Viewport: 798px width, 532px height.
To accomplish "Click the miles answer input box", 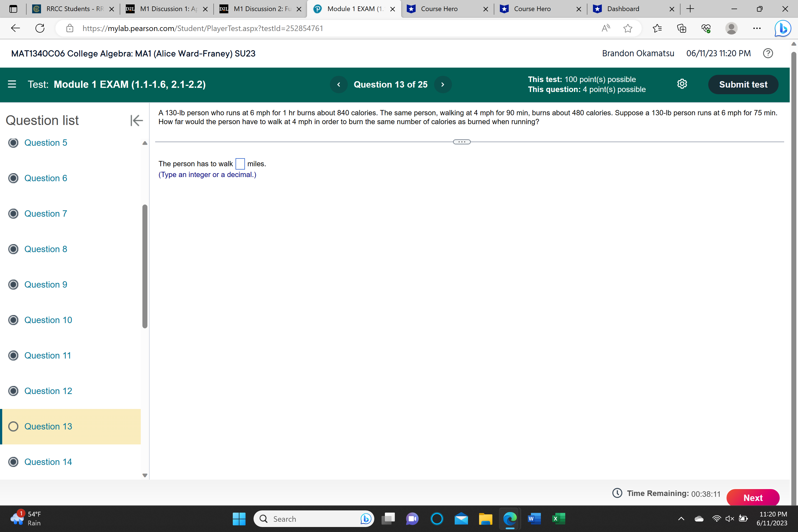I will pos(240,163).
